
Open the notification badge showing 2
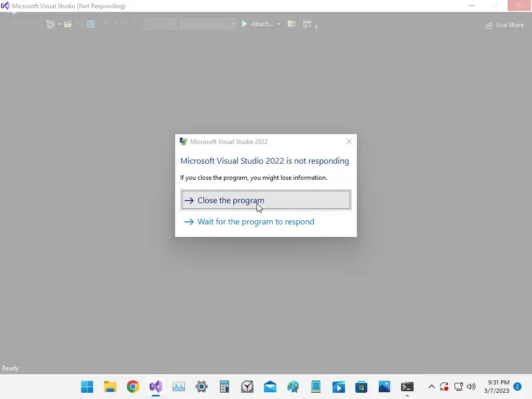click(x=517, y=387)
